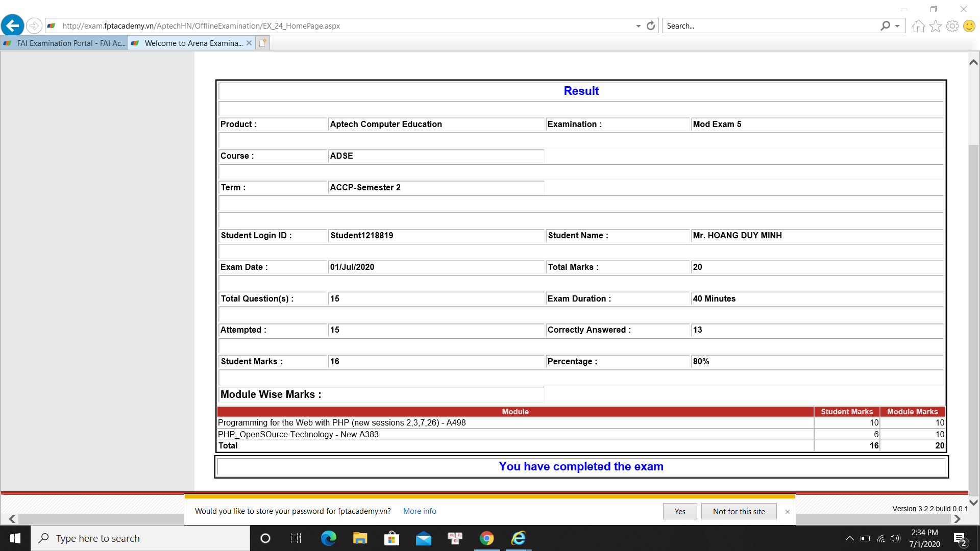980x551 pixels.
Task: Open Mail app from taskbar
Action: [x=423, y=538]
